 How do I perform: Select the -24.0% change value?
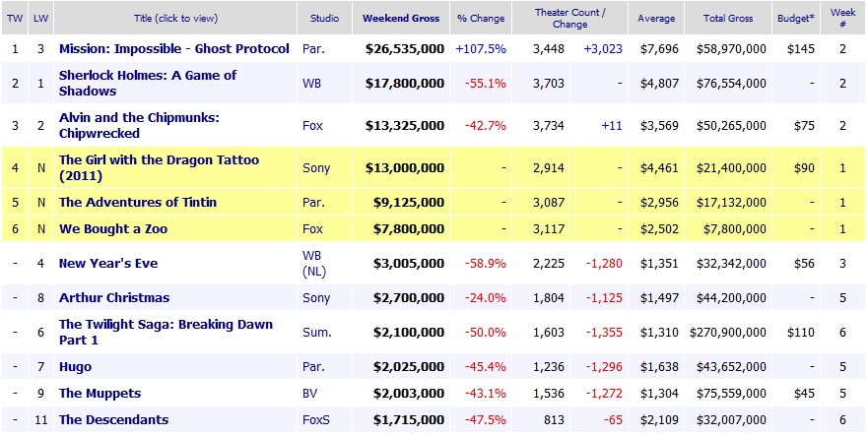pos(485,297)
